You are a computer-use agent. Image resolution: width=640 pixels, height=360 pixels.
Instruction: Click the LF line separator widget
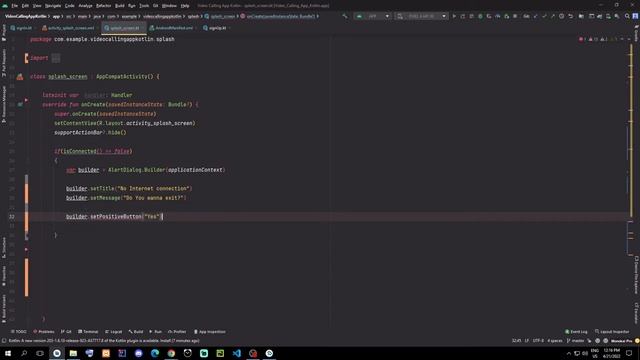527,341
